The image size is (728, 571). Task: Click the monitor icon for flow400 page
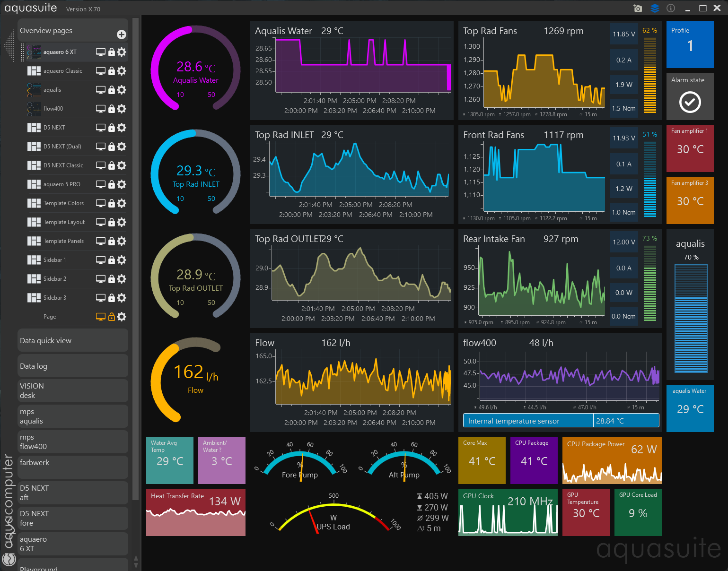(101, 109)
